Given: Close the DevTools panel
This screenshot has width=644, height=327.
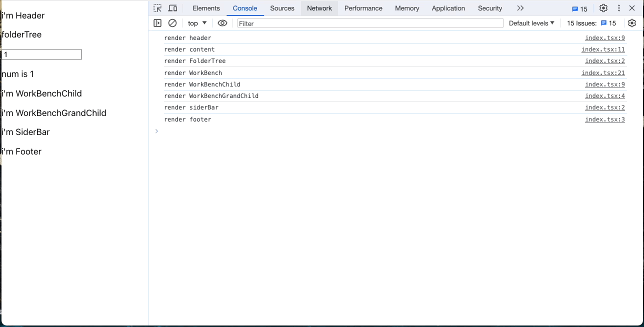Looking at the screenshot, I should 632,8.
